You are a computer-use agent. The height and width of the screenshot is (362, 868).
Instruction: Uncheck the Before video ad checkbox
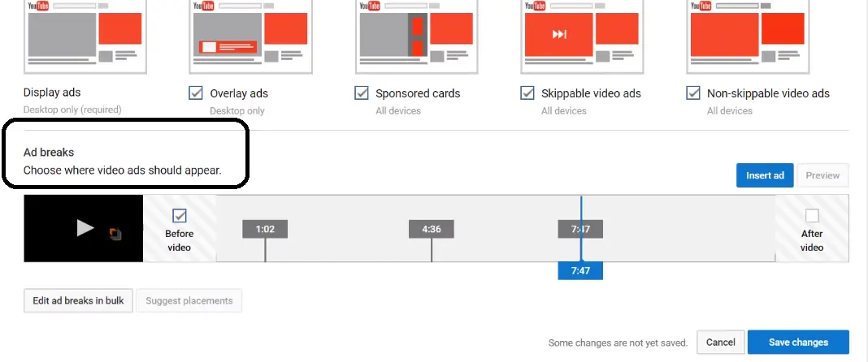coord(180,216)
